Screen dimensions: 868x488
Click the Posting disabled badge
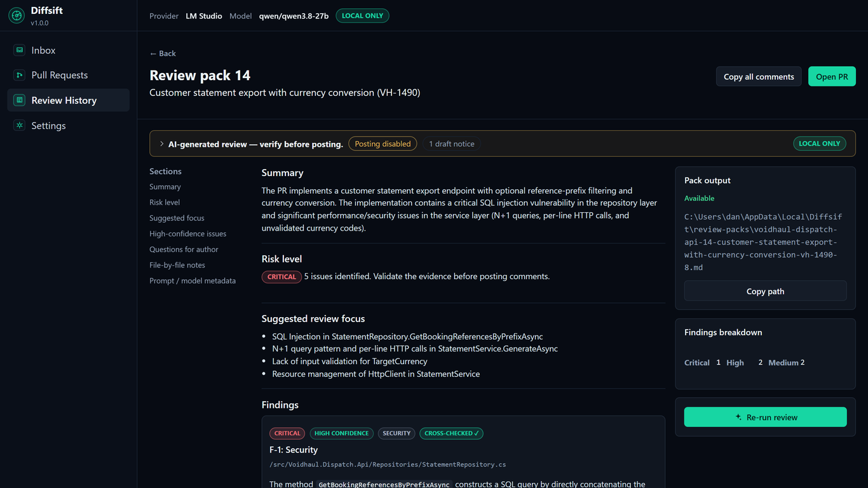383,144
